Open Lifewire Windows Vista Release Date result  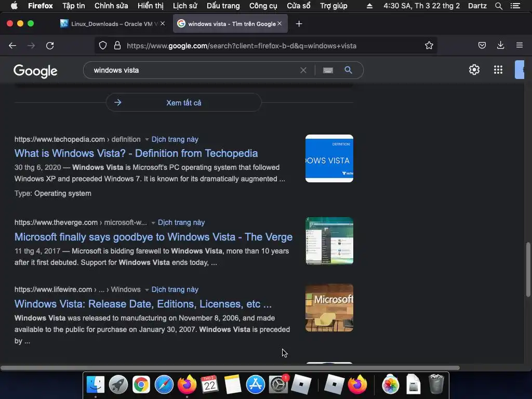pyautogui.click(x=143, y=303)
